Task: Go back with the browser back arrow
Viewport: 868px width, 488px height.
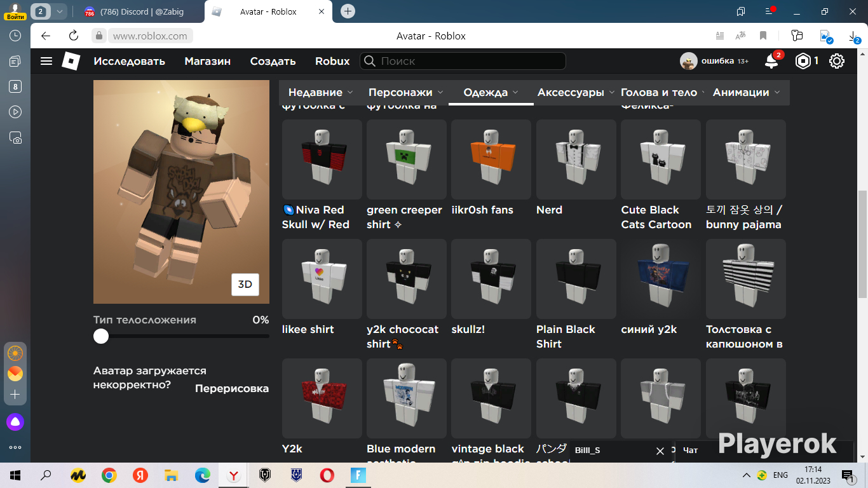Action: click(x=45, y=36)
